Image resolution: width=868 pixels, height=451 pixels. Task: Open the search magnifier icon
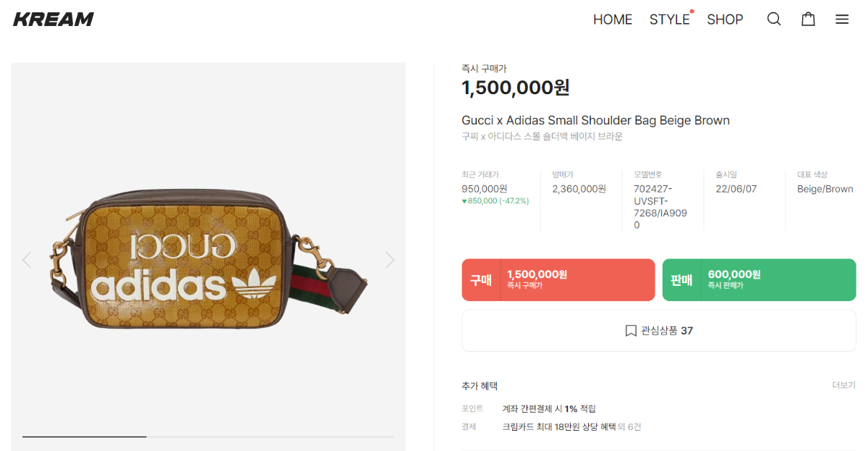pyautogui.click(x=774, y=20)
